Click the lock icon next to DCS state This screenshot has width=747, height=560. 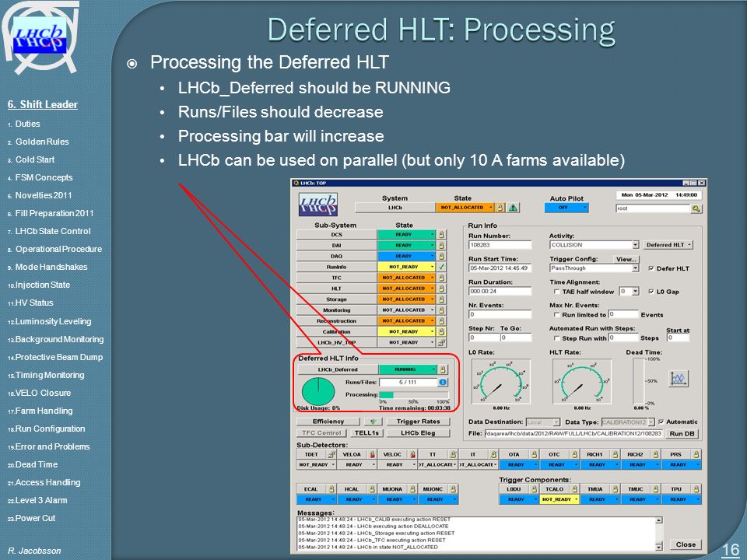tap(442, 234)
